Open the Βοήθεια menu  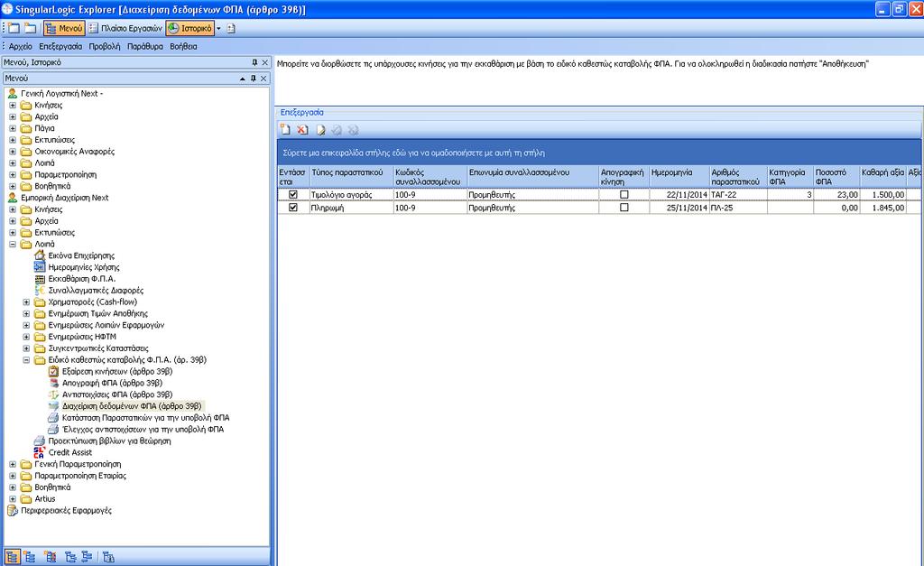click(x=183, y=46)
